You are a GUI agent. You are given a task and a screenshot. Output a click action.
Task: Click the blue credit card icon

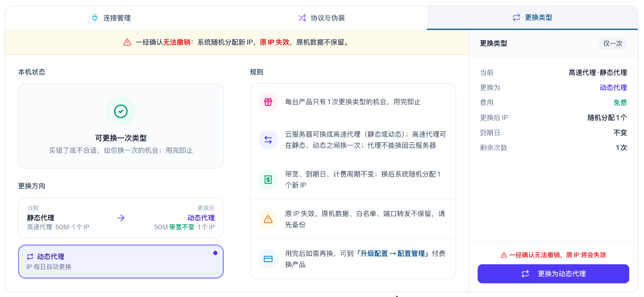(x=268, y=259)
